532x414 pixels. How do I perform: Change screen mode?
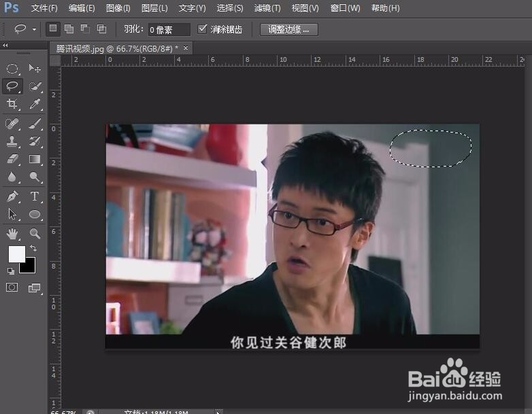click(34, 288)
